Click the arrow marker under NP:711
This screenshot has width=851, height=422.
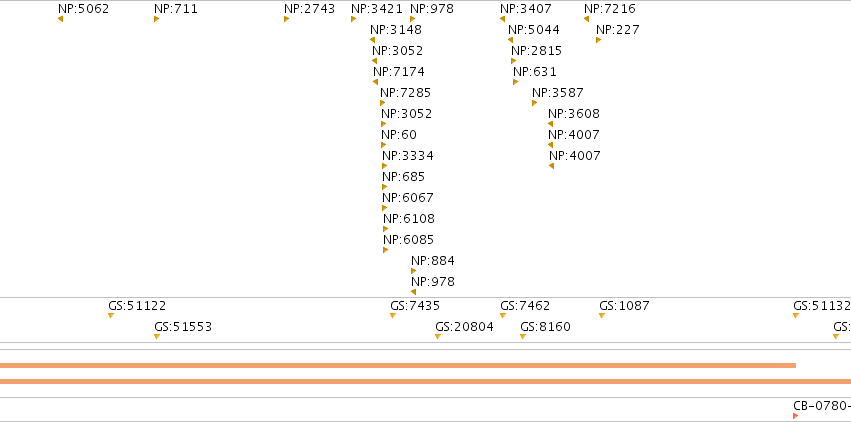(156, 19)
